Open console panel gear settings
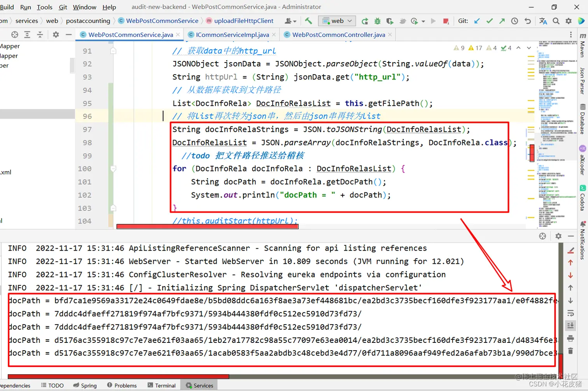588x391 pixels. pos(558,236)
